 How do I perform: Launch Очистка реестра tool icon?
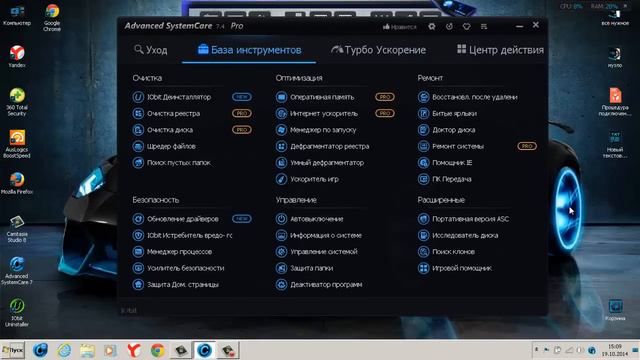point(138,113)
